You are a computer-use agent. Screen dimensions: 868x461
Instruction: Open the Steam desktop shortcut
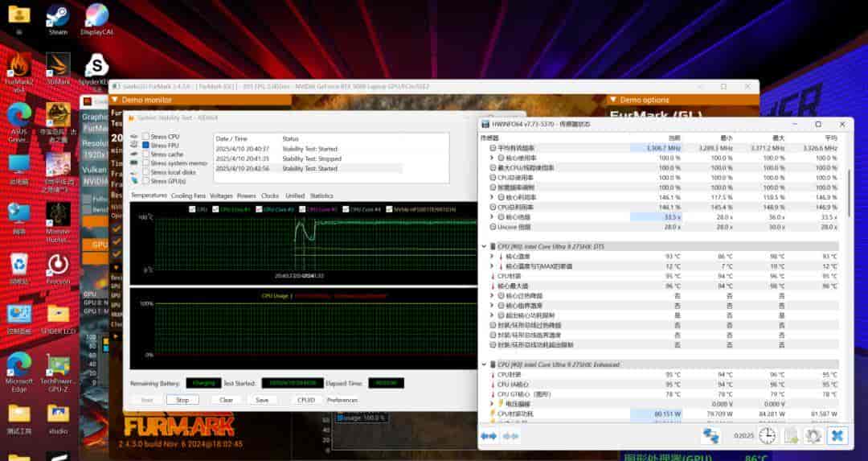[58, 20]
